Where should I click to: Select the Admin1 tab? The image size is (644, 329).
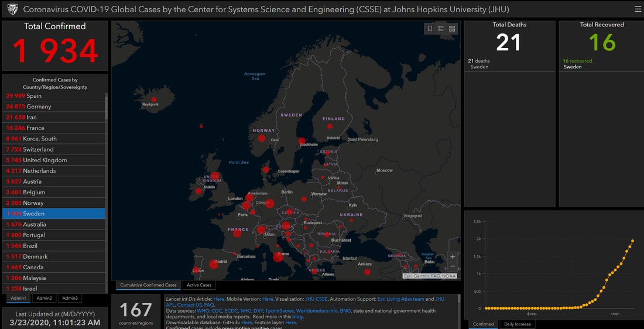click(x=18, y=298)
